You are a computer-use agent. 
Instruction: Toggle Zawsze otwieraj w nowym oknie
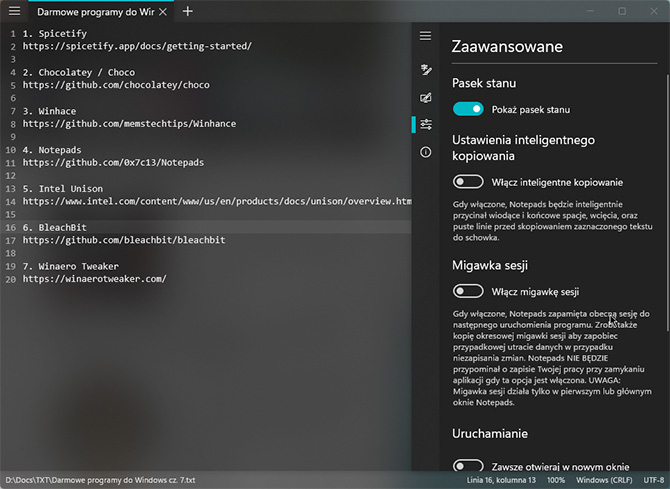tap(468, 465)
